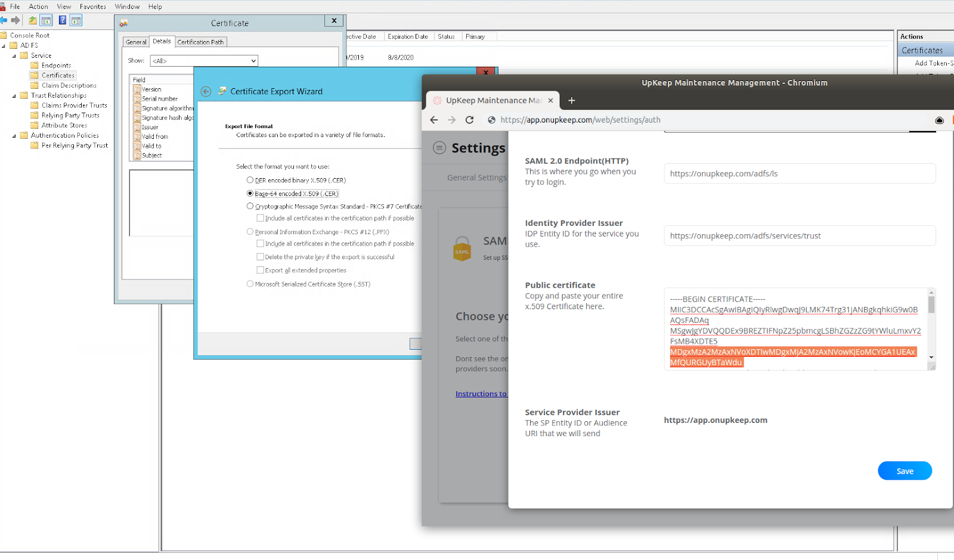Viewport: 954px width, 560px height.
Task: Open the Window menu
Action: pos(127,7)
